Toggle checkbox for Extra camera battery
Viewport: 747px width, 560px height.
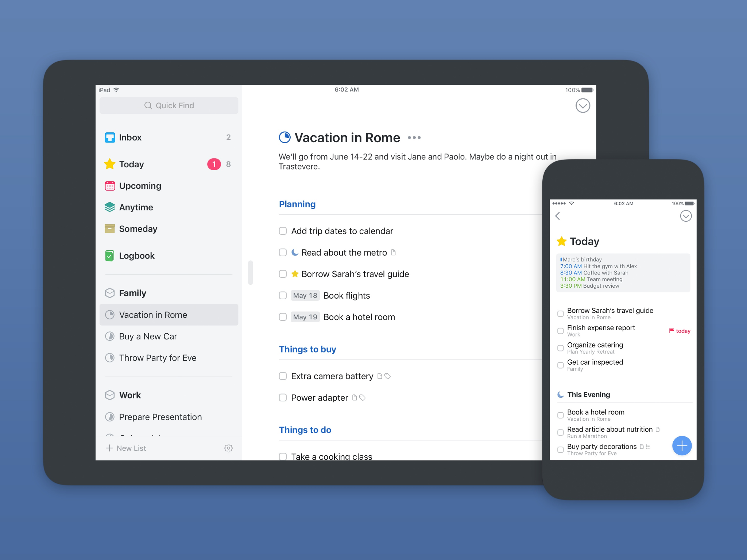pyautogui.click(x=283, y=376)
